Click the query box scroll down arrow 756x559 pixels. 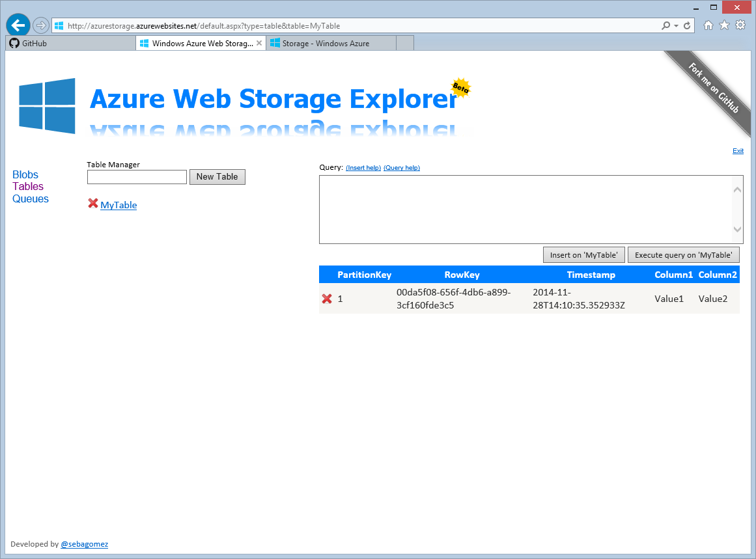(737, 229)
